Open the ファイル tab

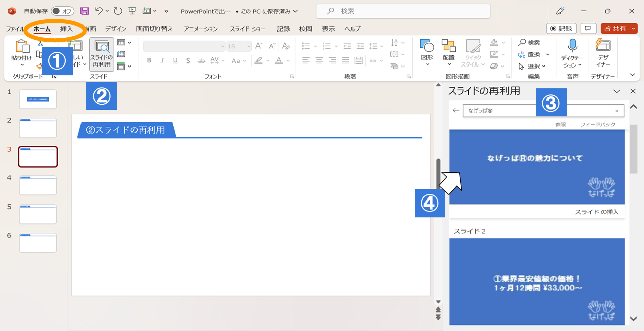point(15,29)
